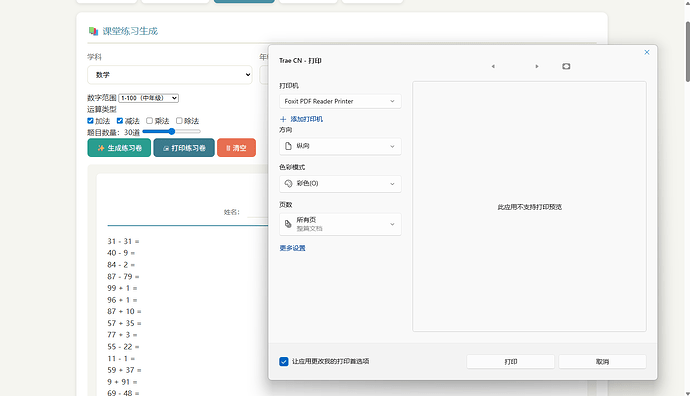Open the 学科 数学 subject dropdown
Image resolution: width=690 pixels, height=396 pixels.
pyautogui.click(x=170, y=75)
